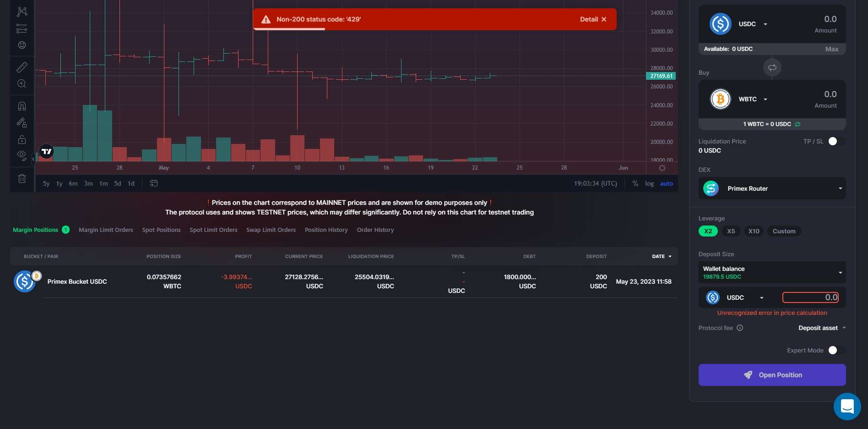The image size is (868, 429).
Task: Click the WBTC bitcoin icon
Action: click(720, 99)
